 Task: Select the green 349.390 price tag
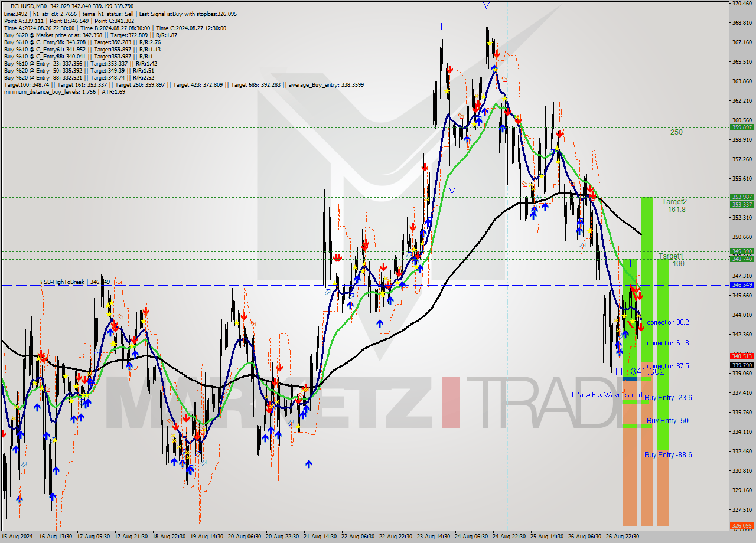[742, 251]
